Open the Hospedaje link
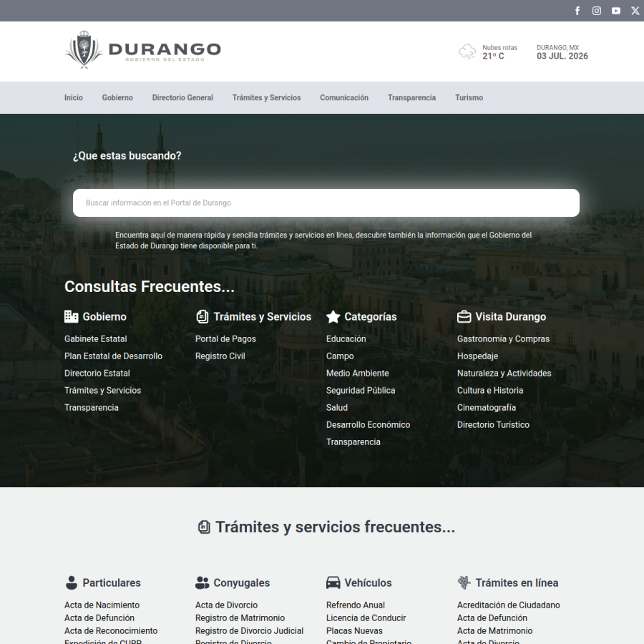This screenshot has height=644, width=644. pos(477,356)
